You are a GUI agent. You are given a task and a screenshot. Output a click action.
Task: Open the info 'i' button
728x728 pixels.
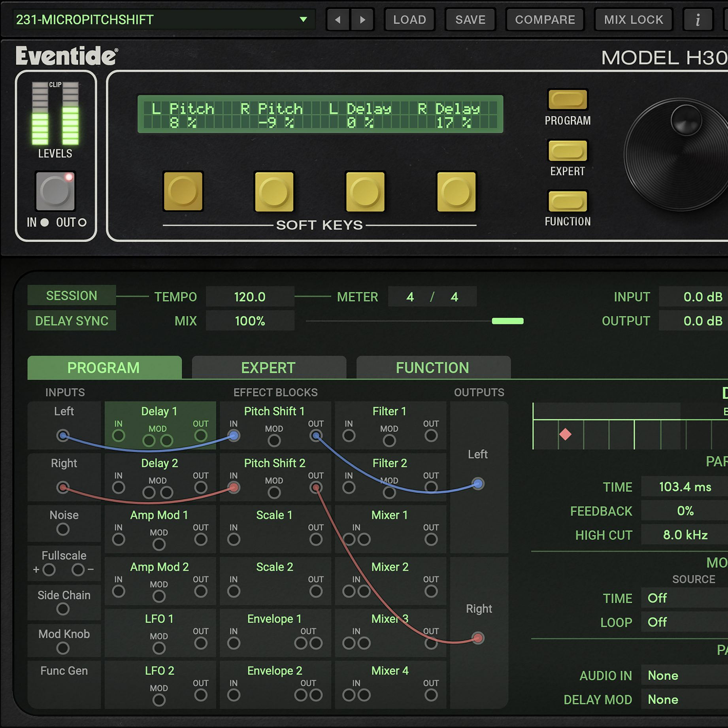[698, 20]
